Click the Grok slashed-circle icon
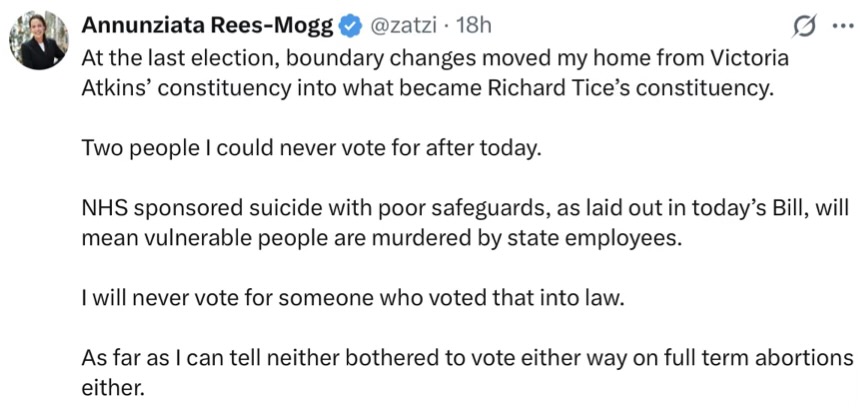The width and height of the screenshot is (860, 412). click(x=805, y=26)
